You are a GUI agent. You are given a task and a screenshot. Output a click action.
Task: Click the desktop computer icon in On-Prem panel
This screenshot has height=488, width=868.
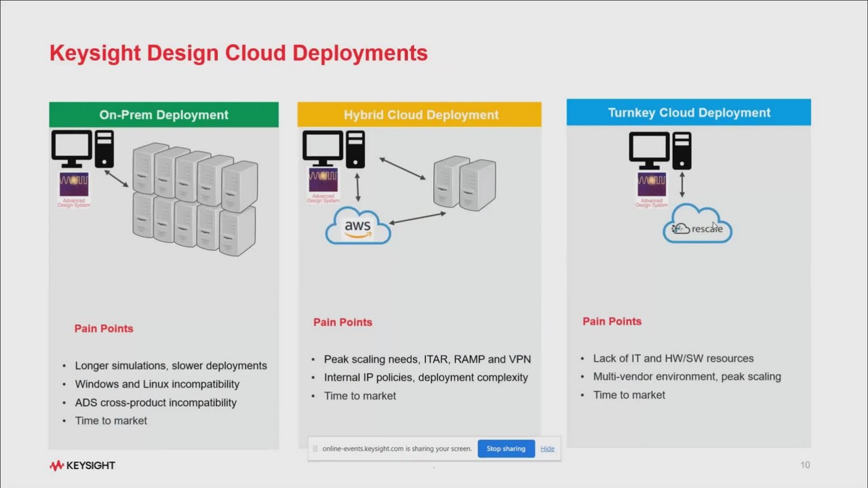83,149
